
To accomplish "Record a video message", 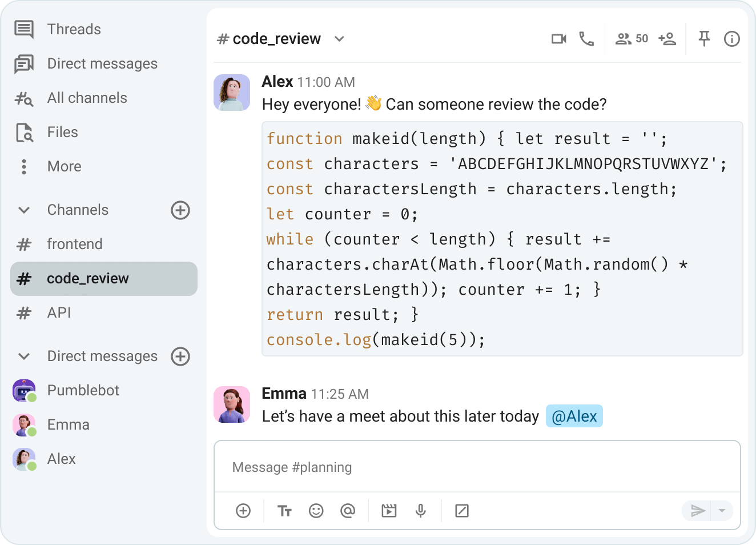I will tap(389, 510).
